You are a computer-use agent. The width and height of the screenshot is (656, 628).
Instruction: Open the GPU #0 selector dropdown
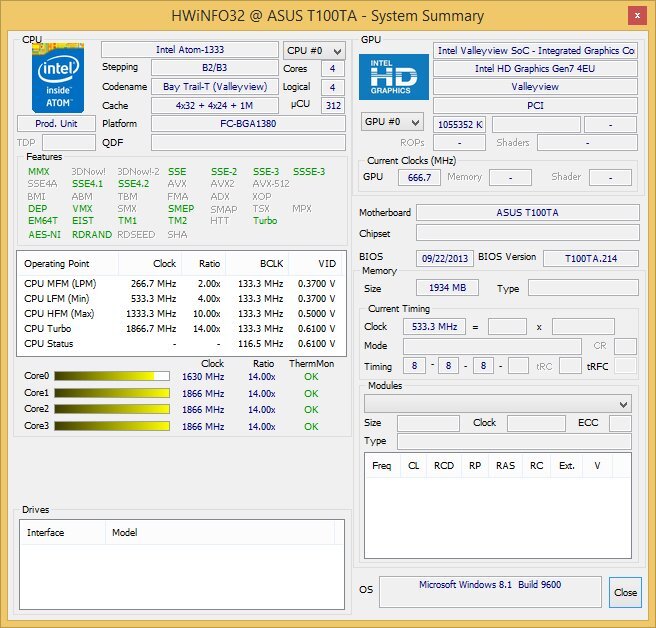(x=392, y=122)
